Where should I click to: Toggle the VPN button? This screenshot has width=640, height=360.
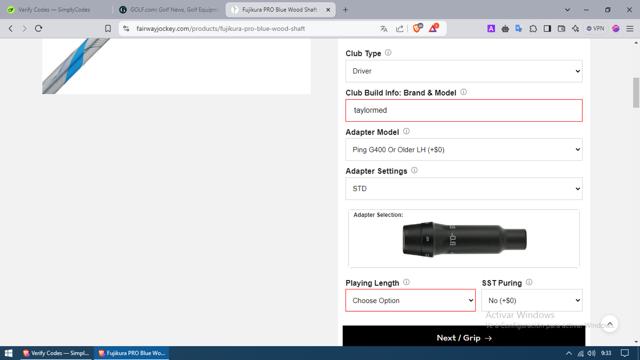pyautogui.click(x=595, y=29)
